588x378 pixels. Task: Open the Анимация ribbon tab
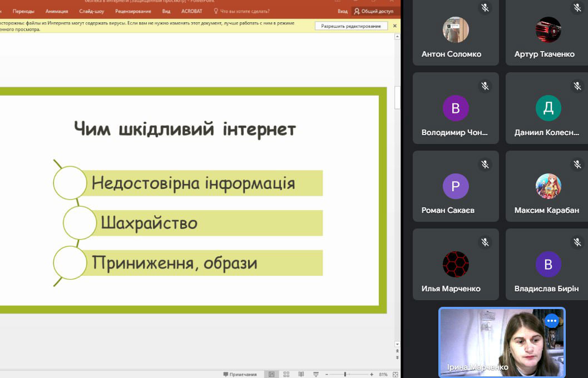tap(57, 11)
